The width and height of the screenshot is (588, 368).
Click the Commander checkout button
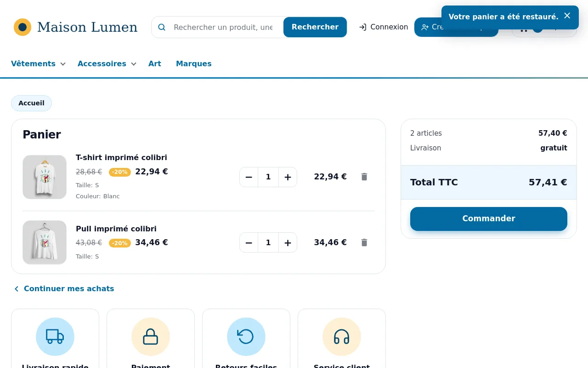[489, 219]
